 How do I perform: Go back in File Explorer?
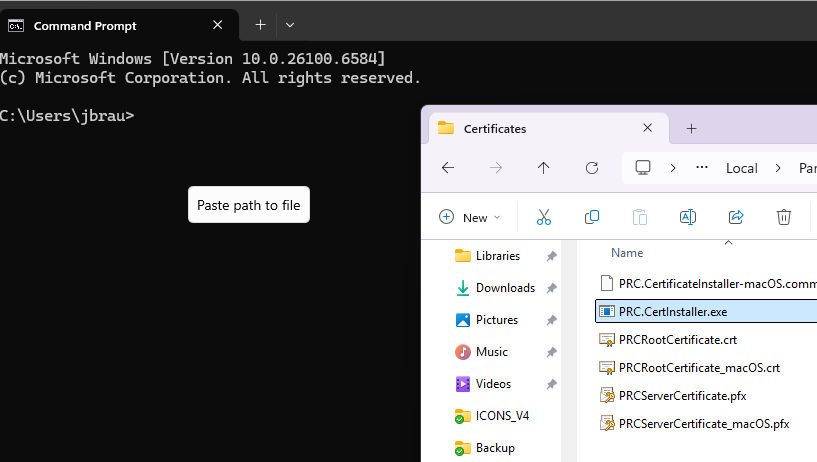(448, 168)
